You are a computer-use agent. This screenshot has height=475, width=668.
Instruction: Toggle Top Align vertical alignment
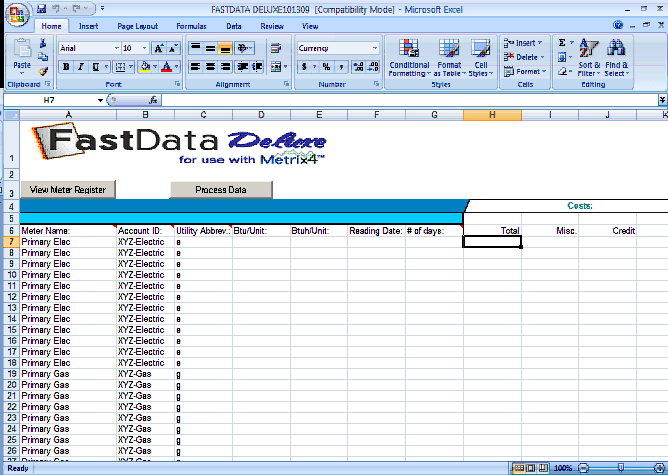[195, 48]
